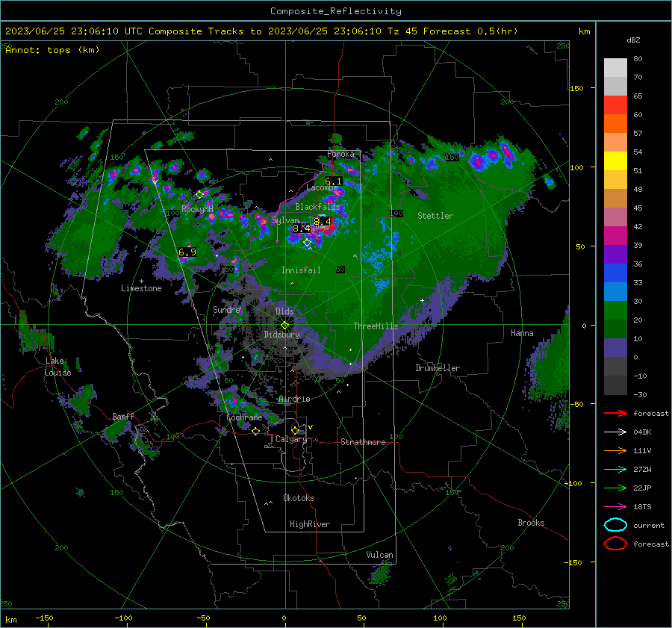This screenshot has height=628, width=672.
Task: Click the dBZ legend heading
Action: pyautogui.click(x=633, y=40)
